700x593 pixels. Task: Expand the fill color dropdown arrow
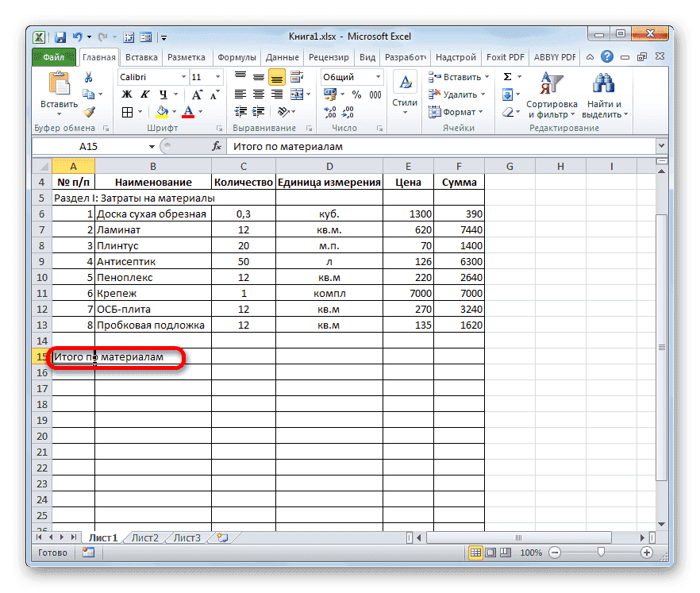click(x=174, y=110)
